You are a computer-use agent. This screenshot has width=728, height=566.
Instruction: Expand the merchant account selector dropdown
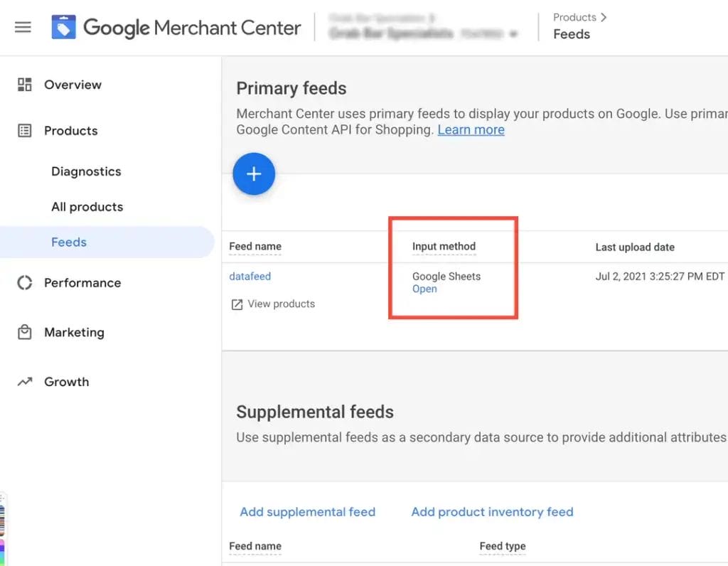pos(513,34)
